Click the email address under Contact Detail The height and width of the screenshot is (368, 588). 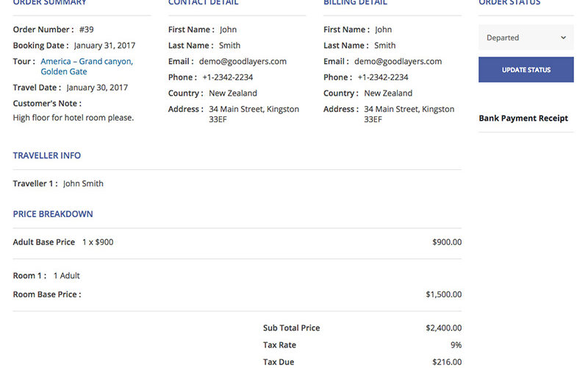[243, 62]
